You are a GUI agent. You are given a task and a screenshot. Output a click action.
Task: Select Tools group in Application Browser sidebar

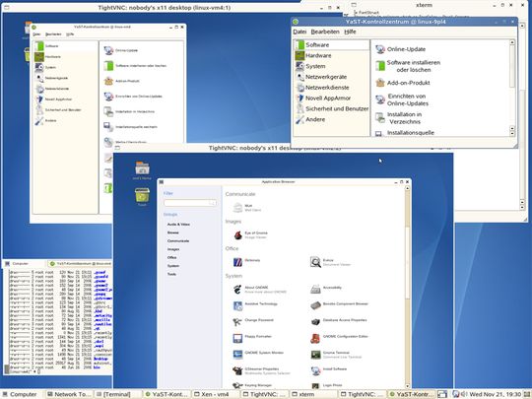[171, 274]
